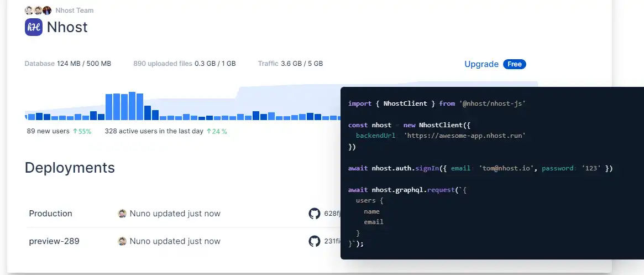Click the 'name' field in GraphQL query
The image size is (644, 275).
(x=371, y=211)
